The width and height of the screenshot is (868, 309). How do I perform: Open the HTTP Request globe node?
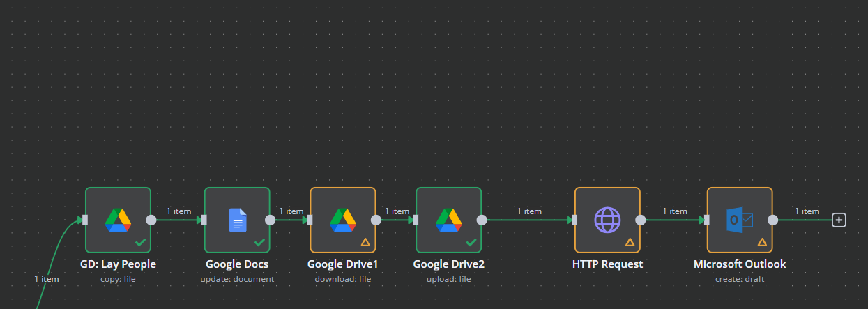pos(607,220)
